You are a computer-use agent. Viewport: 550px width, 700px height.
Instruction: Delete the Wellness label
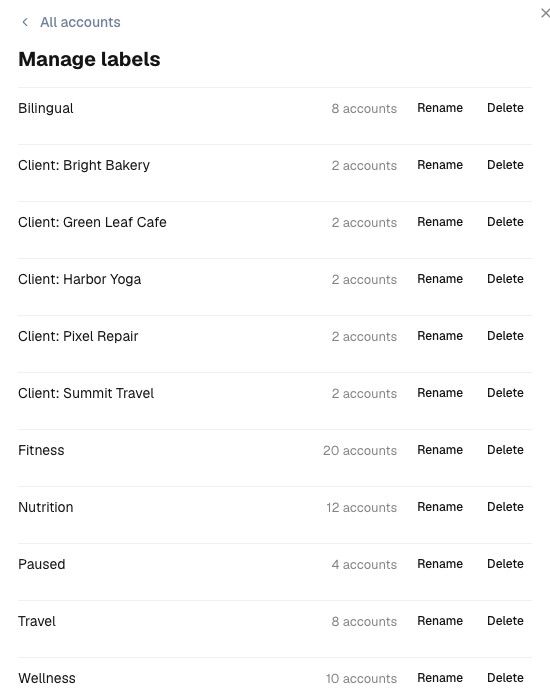(x=505, y=678)
